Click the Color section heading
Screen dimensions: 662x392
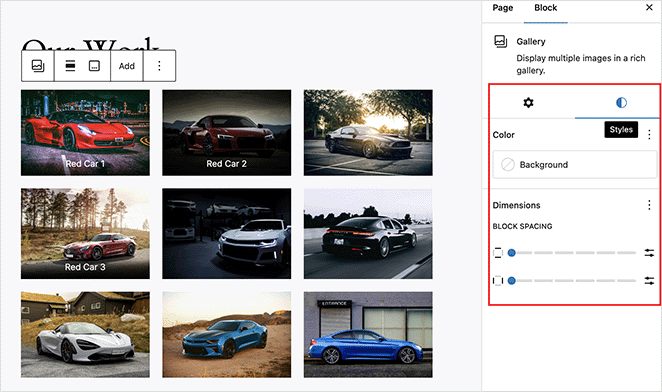coord(504,135)
